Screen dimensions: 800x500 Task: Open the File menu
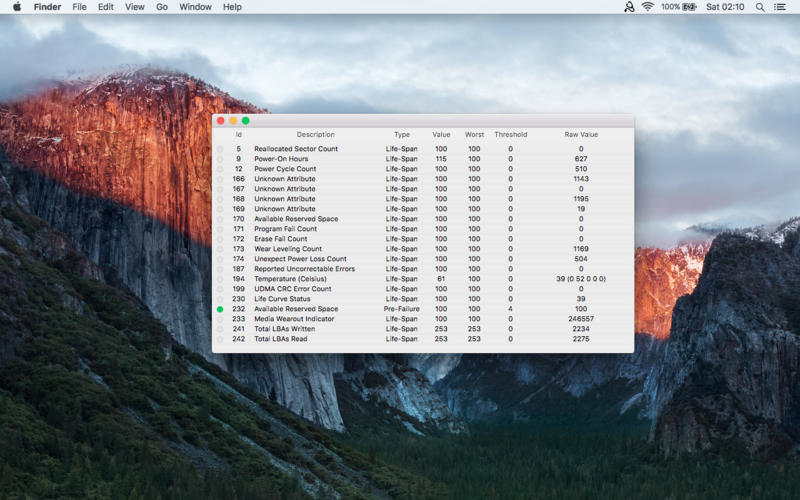point(79,7)
